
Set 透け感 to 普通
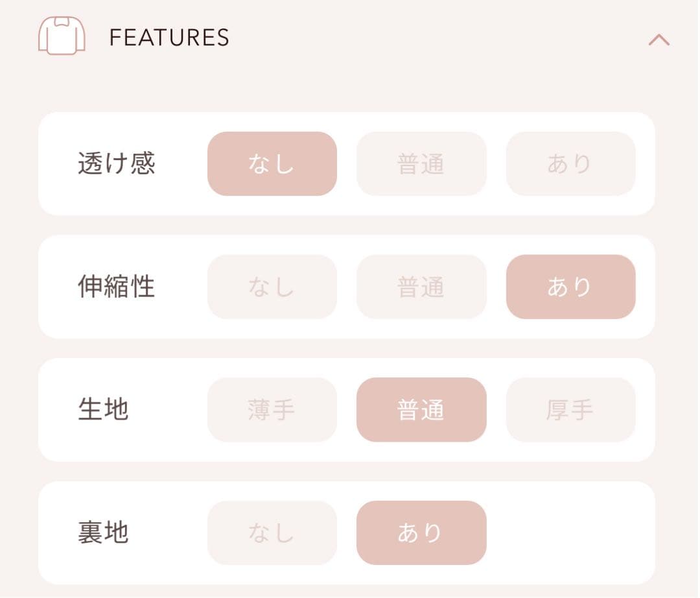[x=421, y=164]
